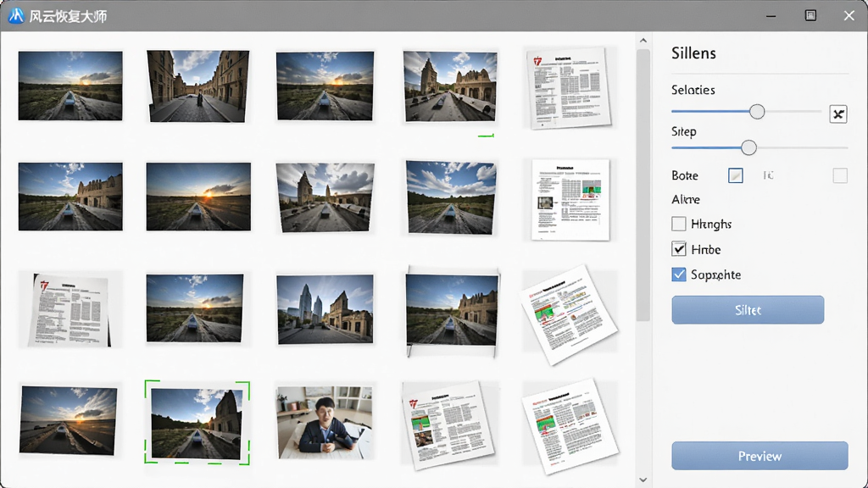
Task: Choose the photo with glass skyscrapers
Action: 325,309
